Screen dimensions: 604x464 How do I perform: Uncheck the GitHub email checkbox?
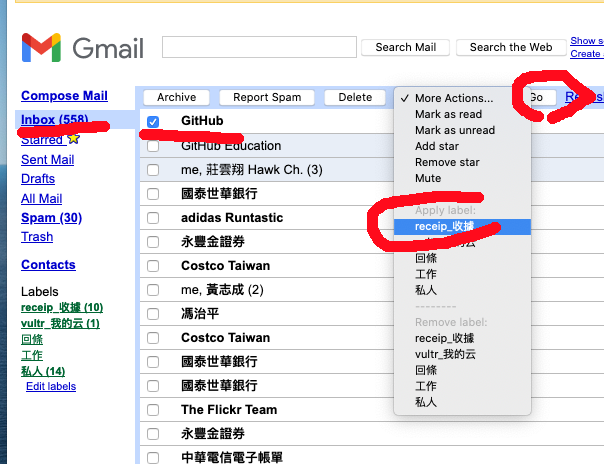pyautogui.click(x=153, y=122)
